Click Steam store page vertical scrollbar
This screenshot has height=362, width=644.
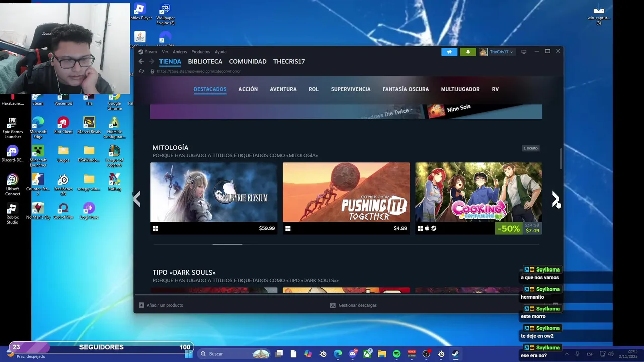point(561,159)
